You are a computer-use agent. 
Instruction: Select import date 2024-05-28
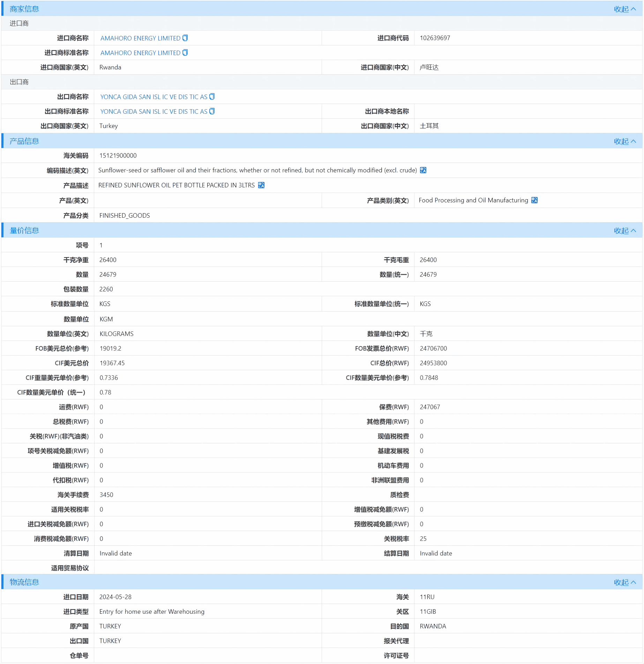coord(115,597)
